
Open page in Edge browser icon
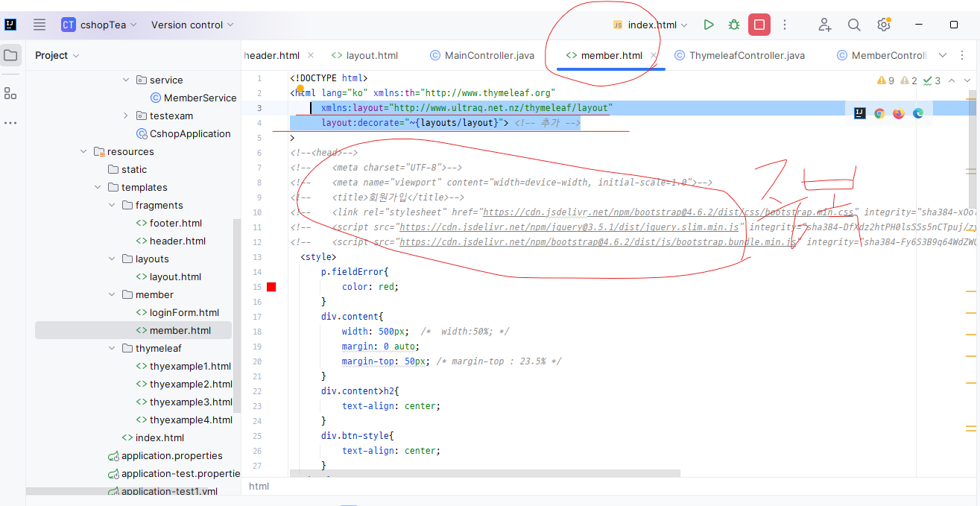coord(918,113)
